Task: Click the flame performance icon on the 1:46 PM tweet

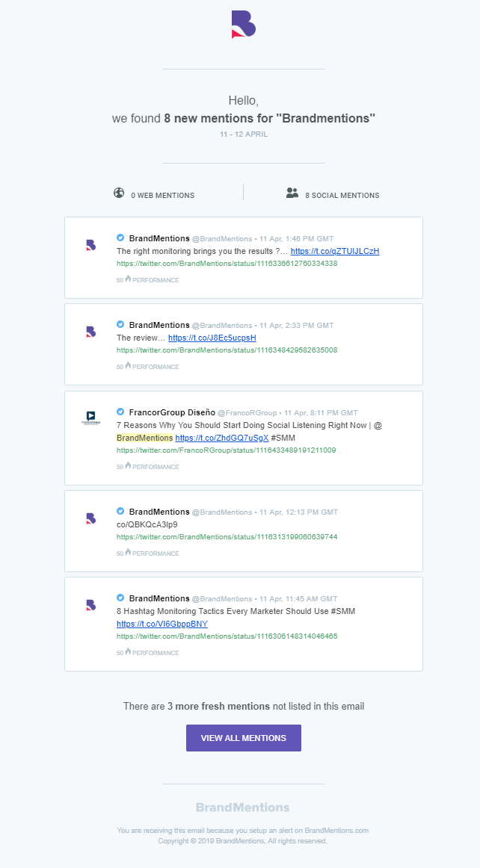Action: pos(128,279)
